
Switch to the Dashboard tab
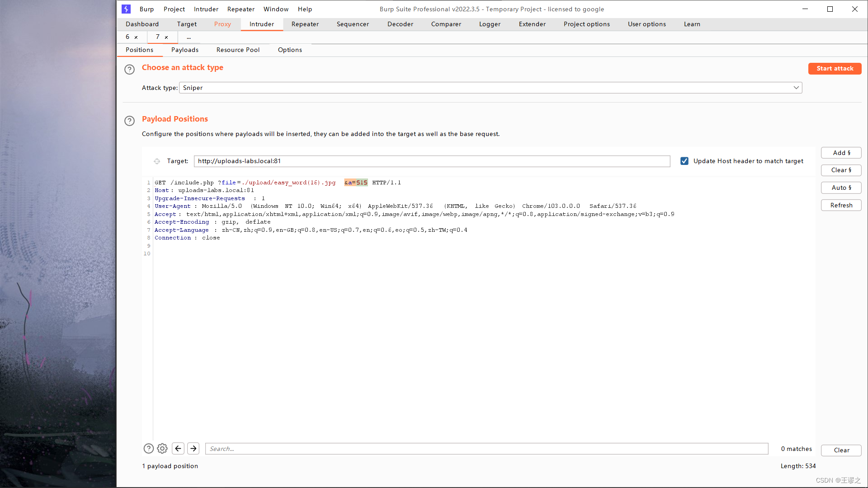(142, 24)
